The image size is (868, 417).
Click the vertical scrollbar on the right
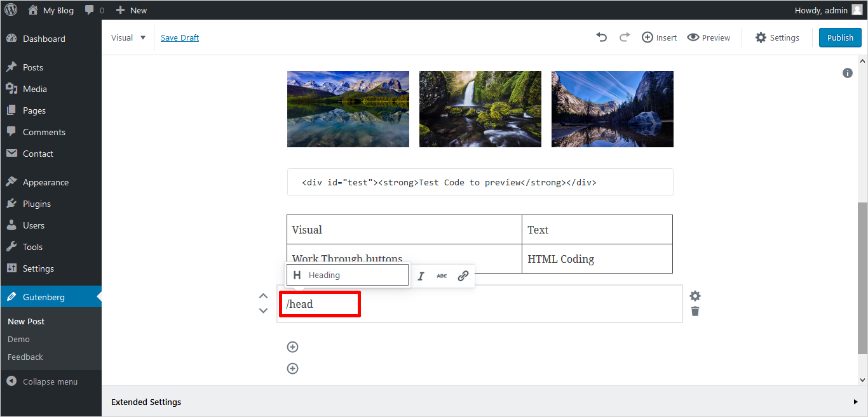pos(862,279)
